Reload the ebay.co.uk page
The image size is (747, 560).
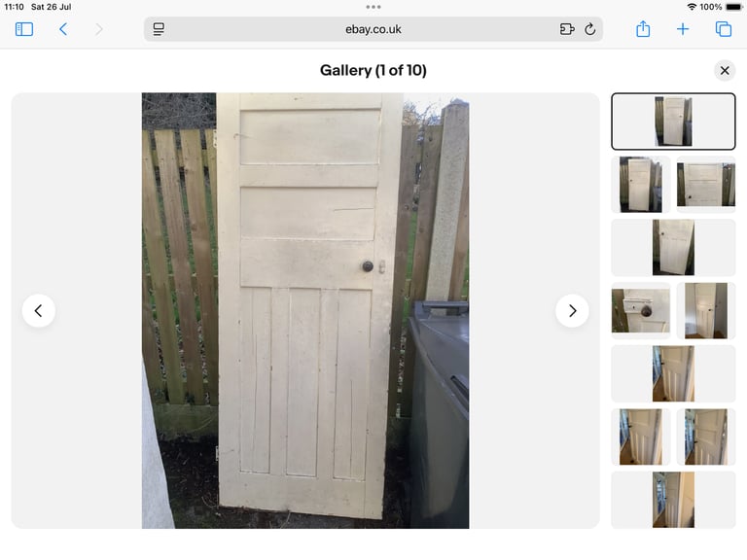(x=589, y=29)
